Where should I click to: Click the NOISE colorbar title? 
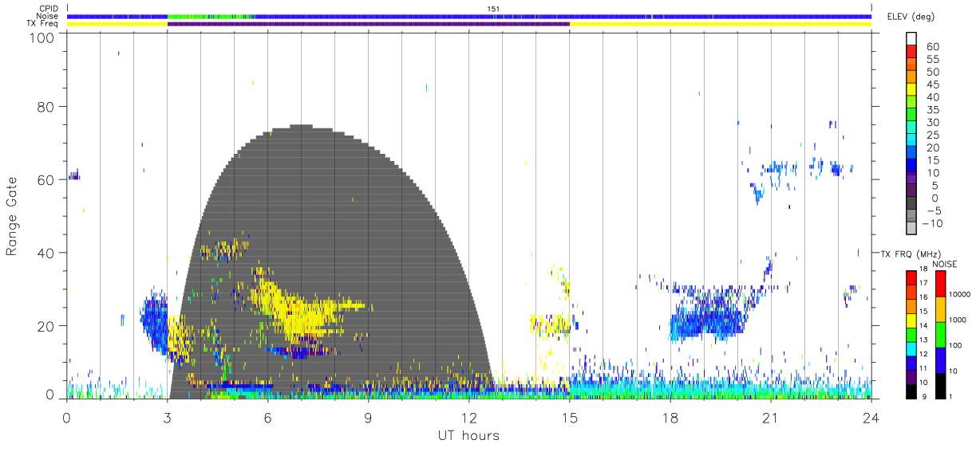tap(944, 264)
